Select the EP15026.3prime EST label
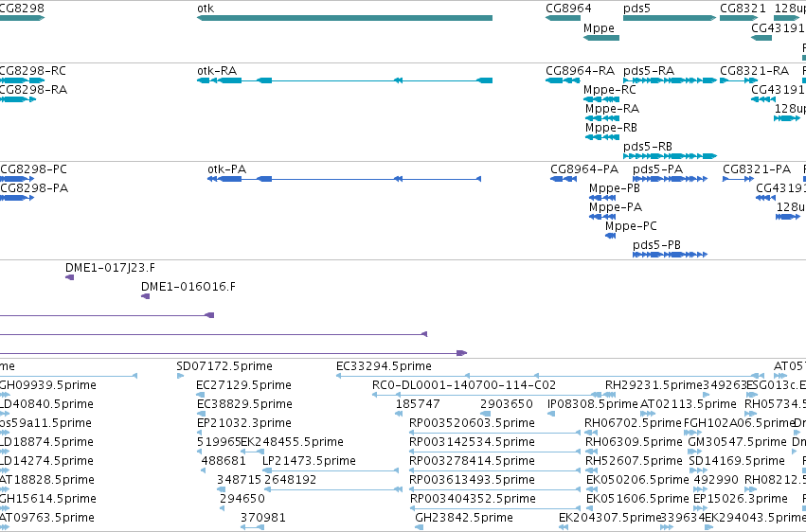The height and width of the screenshot is (532, 806). point(741,500)
